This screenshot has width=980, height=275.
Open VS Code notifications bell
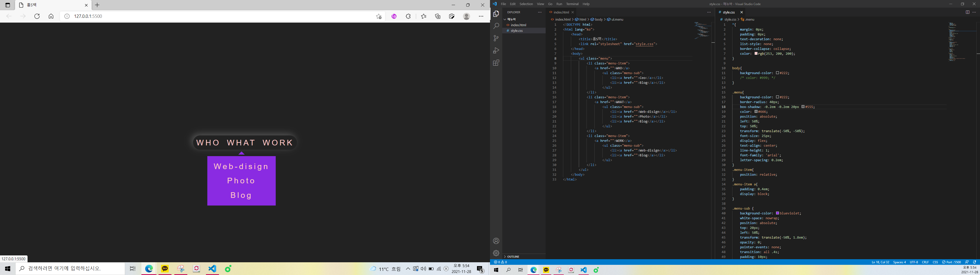click(975, 262)
